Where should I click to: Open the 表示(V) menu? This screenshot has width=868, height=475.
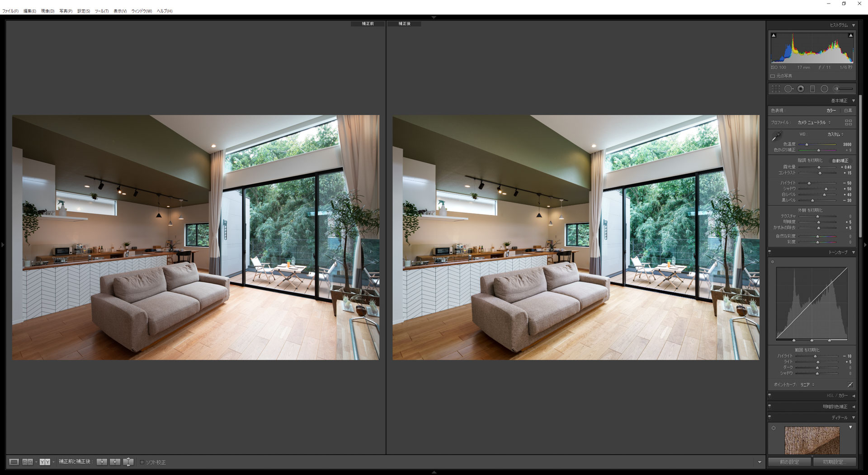[120, 11]
